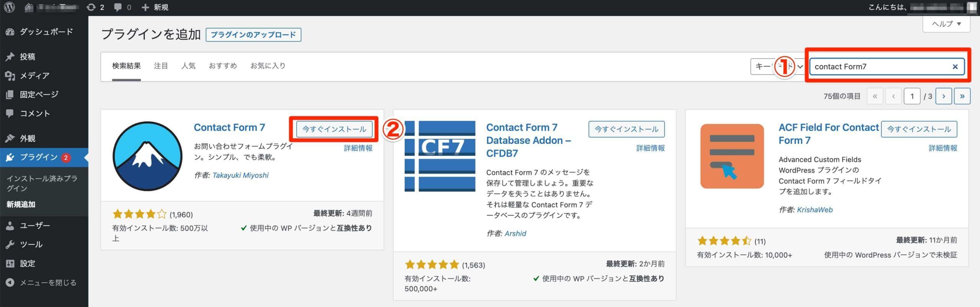Click the CF7 Database Addon thumbnail
The height and width of the screenshot is (307, 980).
(440, 156)
